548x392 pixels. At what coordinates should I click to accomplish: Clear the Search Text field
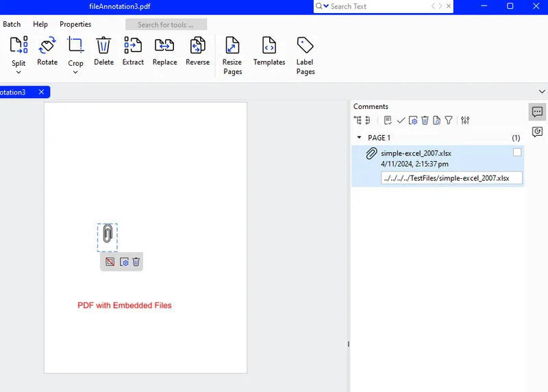tap(449, 6)
